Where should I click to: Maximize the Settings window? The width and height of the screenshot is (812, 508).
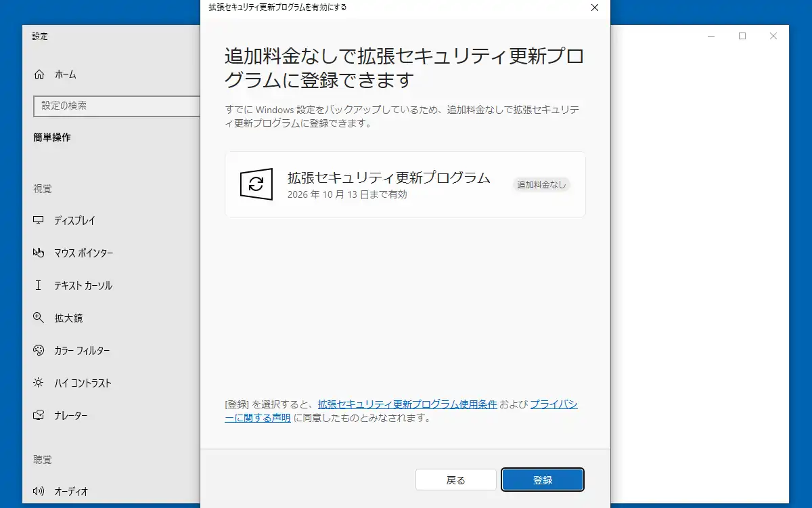point(742,36)
